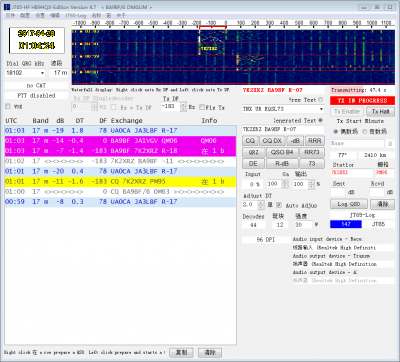Image resolution: width=400 pixels, height=362 pixels.
Task: Click the Tx DF -183 input field
Action: pyautogui.click(x=171, y=107)
